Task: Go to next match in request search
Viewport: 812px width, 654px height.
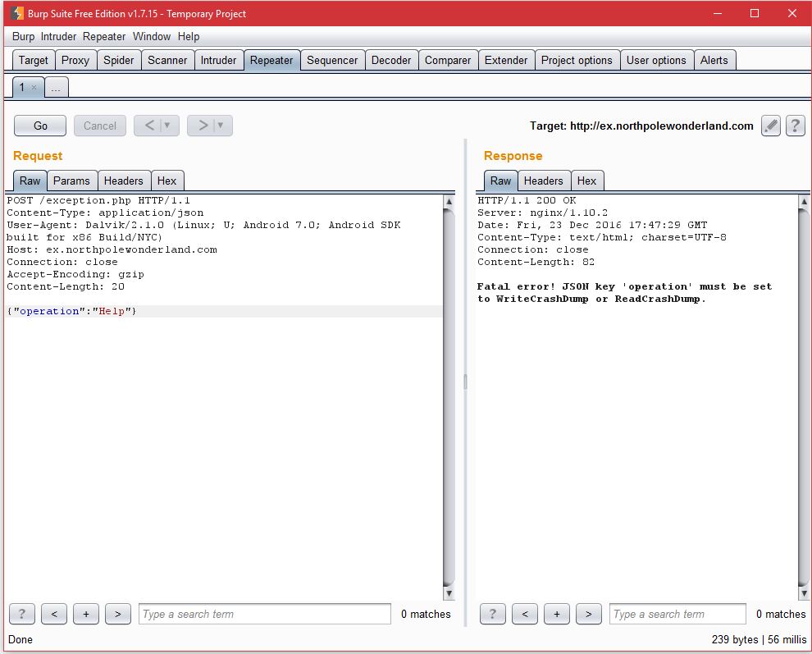Action: pos(118,614)
